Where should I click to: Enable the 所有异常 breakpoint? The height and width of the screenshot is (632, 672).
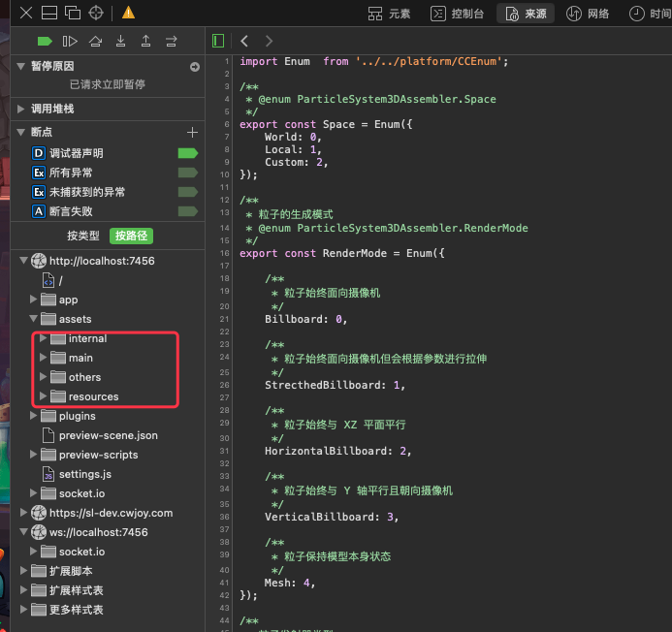coord(187,173)
